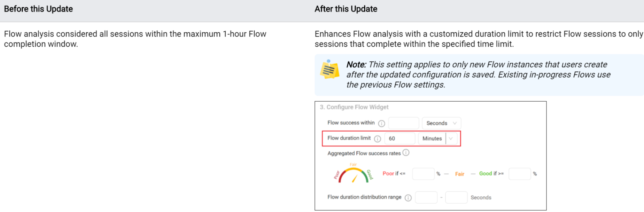Click the Flow duration limit field showing 60
644x212 pixels.
click(x=399, y=139)
